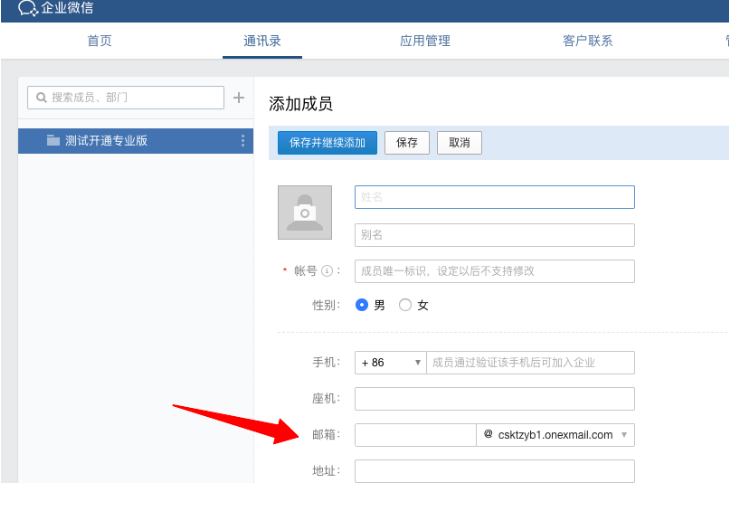The height and width of the screenshot is (509, 729).
Task: Open the three-dot menu for 测试开通专业版
Action: point(243,141)
